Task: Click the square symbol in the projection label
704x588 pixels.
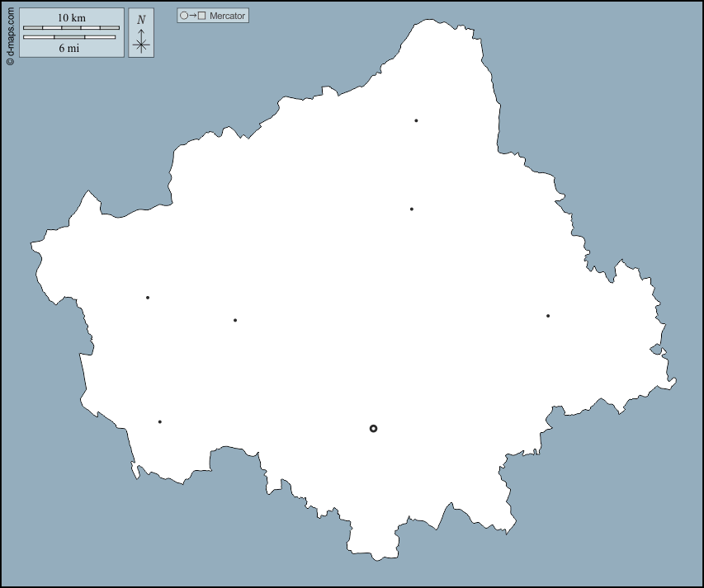Action: [x=202, y=16]
